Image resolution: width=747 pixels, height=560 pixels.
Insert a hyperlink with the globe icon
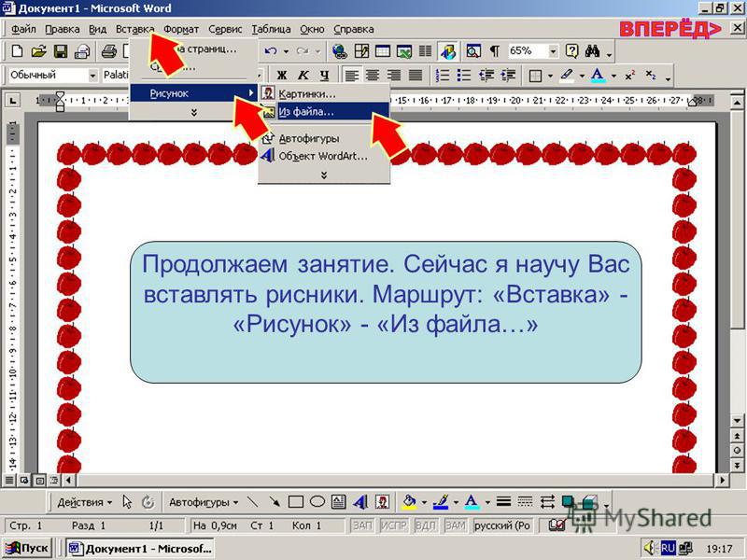click(340, 51)
